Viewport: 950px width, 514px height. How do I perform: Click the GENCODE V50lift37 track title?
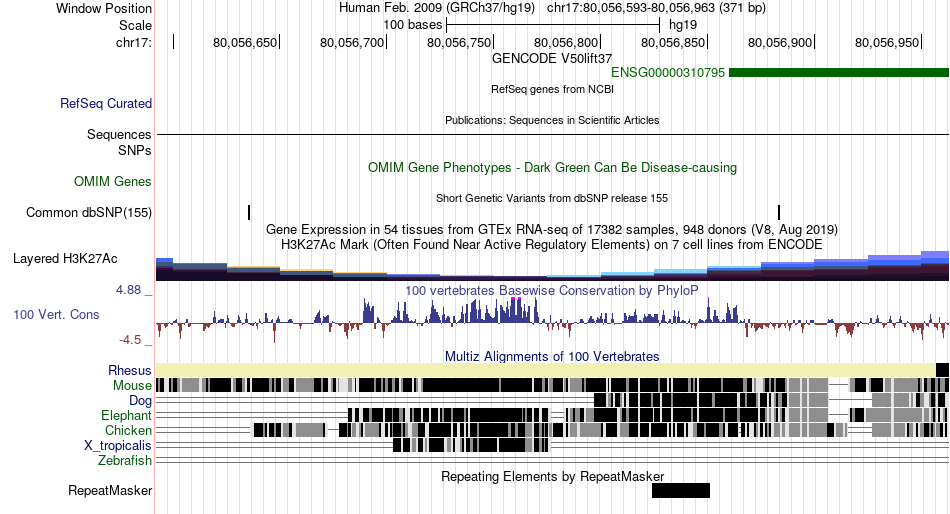(552, 59)
